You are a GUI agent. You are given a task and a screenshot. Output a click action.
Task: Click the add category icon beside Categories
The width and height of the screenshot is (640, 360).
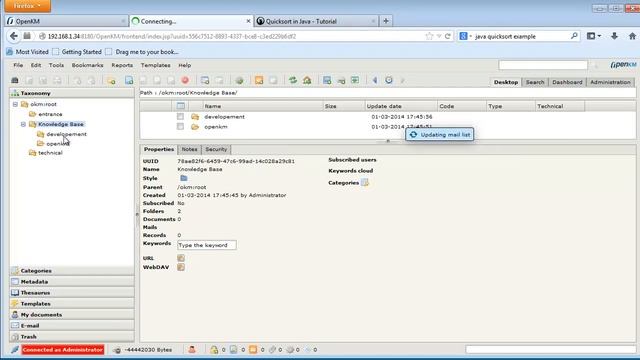[x=365, y=182]
